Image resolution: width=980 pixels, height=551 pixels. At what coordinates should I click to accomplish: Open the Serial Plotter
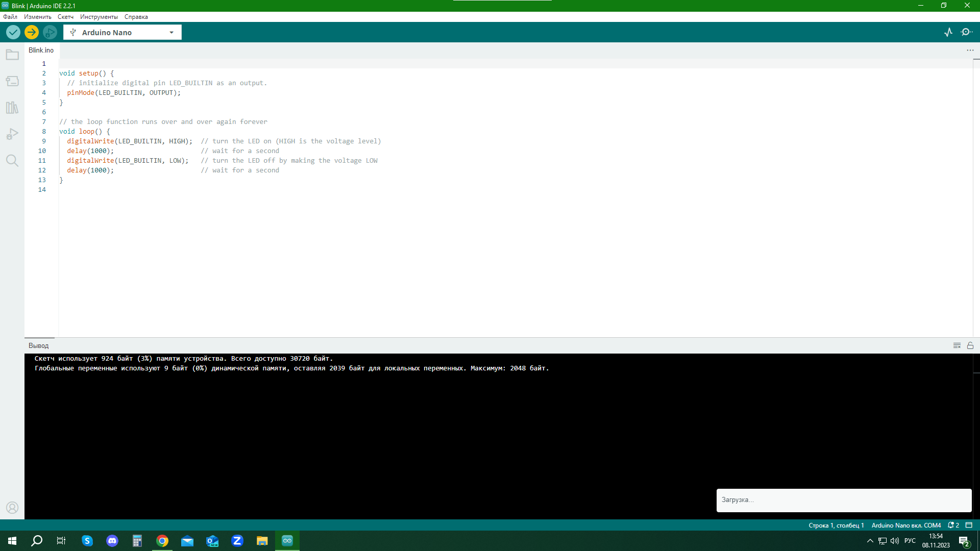coord(948,32)
